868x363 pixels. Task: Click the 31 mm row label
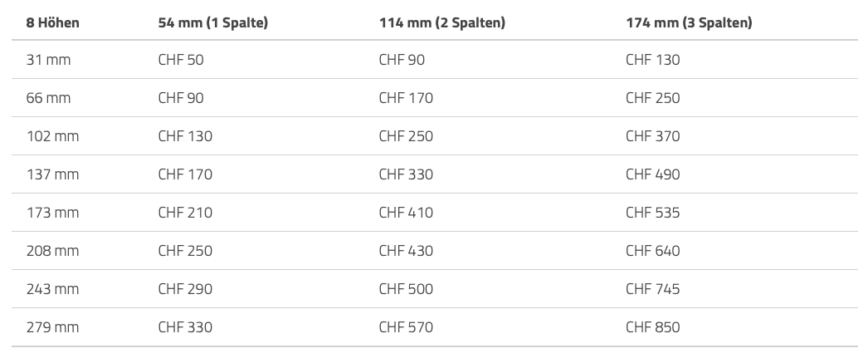[x=49, y=60]
